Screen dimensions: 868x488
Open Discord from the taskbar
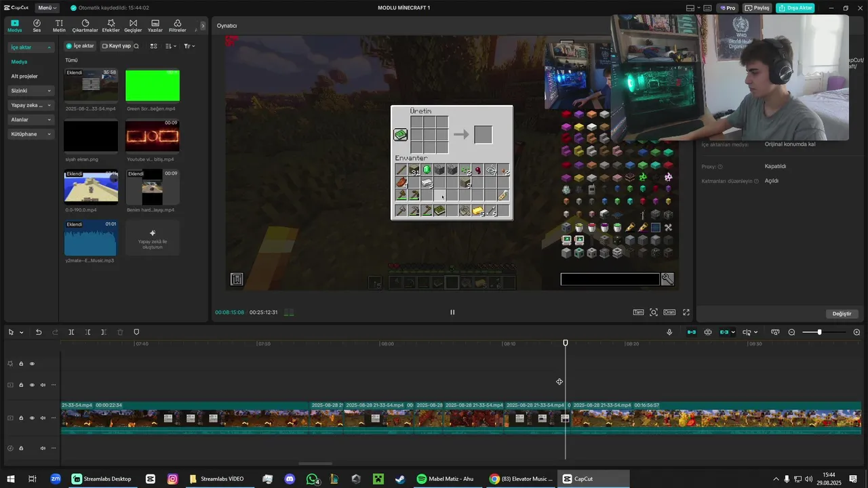pos(290,479)
